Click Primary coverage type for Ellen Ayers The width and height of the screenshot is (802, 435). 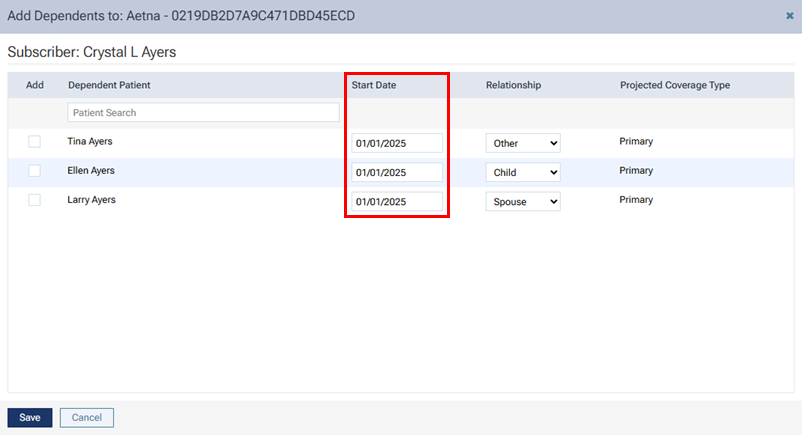(x=636, y=170)
